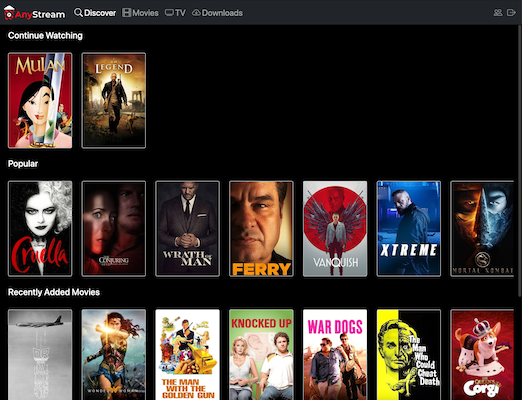The height and width of the screenshot is (400, 522).
Task: Click the Movies film icon
Action: pyautogui.click(x=126, y=13)
